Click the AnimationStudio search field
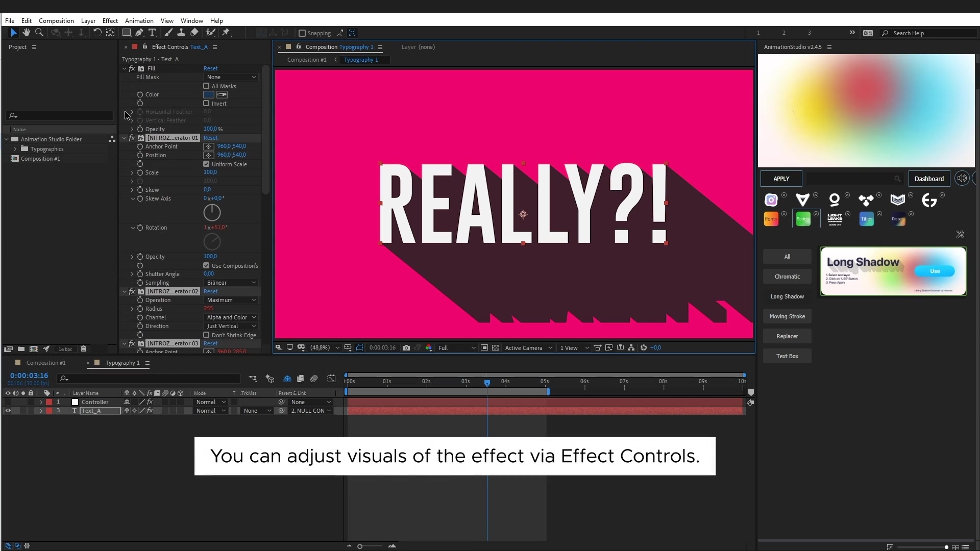This screenshot has width=980, height=551. (x=854, y=179)
